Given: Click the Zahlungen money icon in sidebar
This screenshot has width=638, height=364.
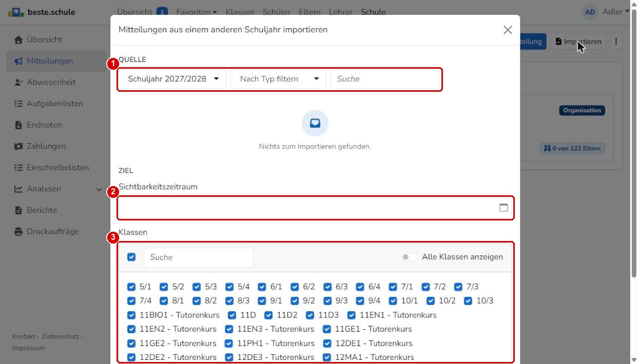Looking at the screenshot, I should [x=18, y=147].
